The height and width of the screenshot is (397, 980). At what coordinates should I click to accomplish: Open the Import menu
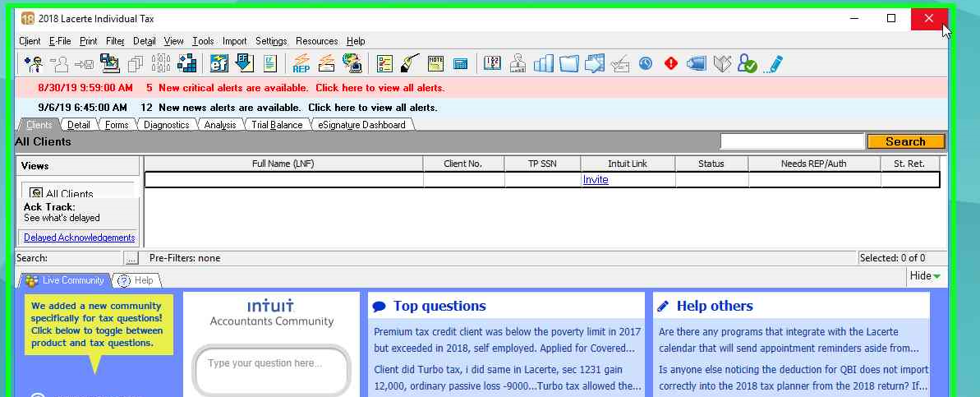click(234, 41)
